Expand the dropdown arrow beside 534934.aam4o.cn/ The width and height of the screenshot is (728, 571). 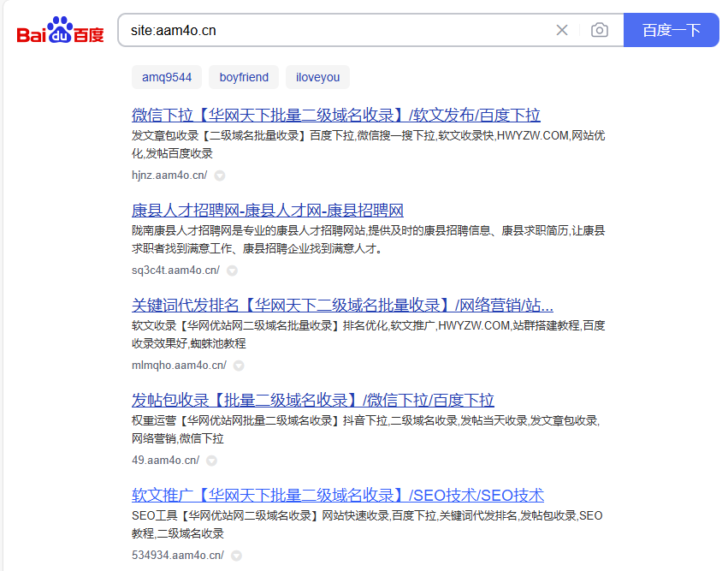click(x=237, y=556)
